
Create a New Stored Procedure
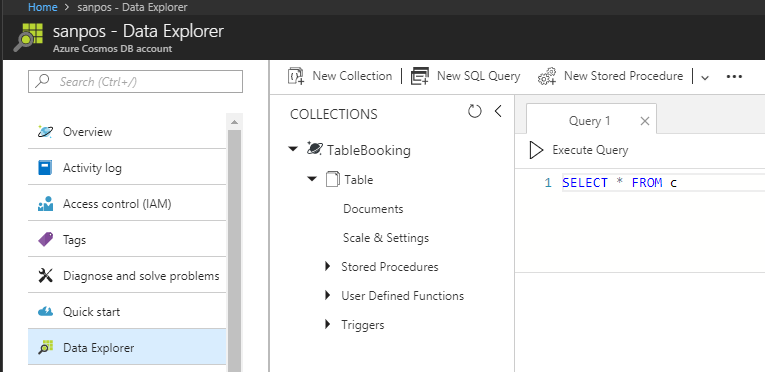610,76
